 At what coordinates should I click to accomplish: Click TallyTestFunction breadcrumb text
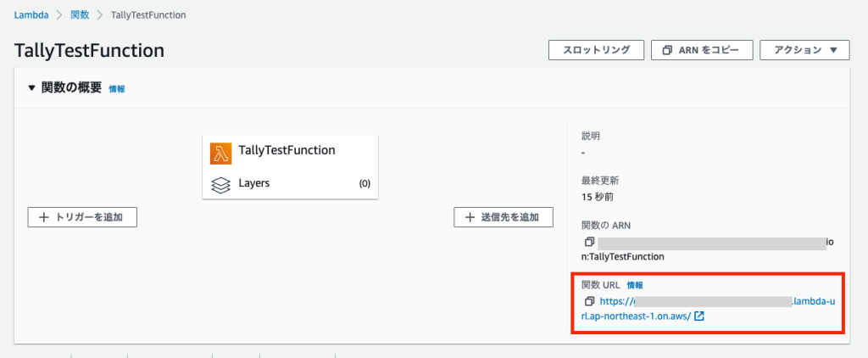148,15
